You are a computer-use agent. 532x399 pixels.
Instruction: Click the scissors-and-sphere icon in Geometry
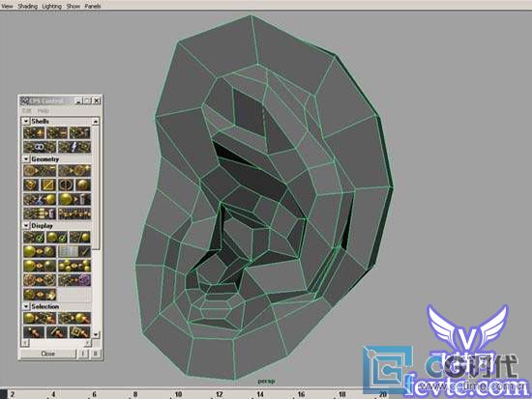[x=40, y=199]
